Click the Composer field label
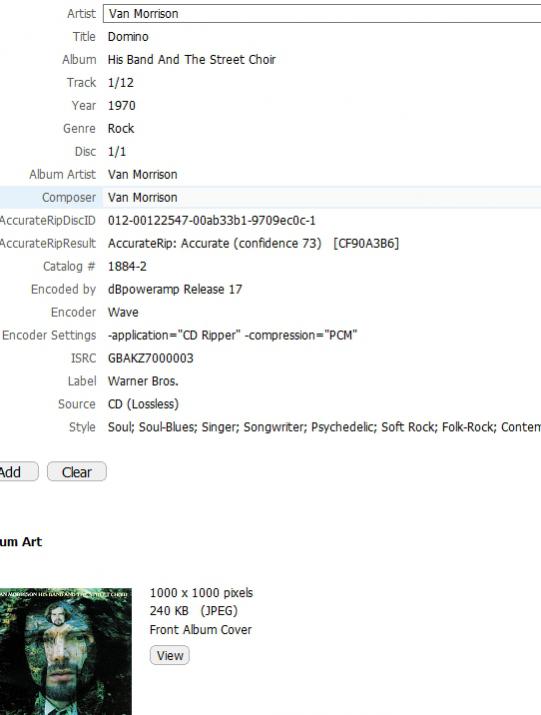The height and width of the screenshot is (715, 541). [x=69, y=197]
